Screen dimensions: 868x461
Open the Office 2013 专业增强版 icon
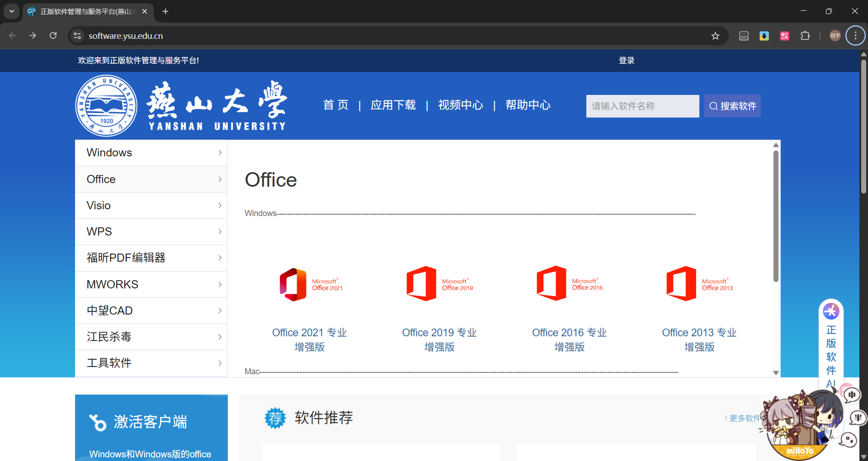pyautogui.click(x=699, y=283)
